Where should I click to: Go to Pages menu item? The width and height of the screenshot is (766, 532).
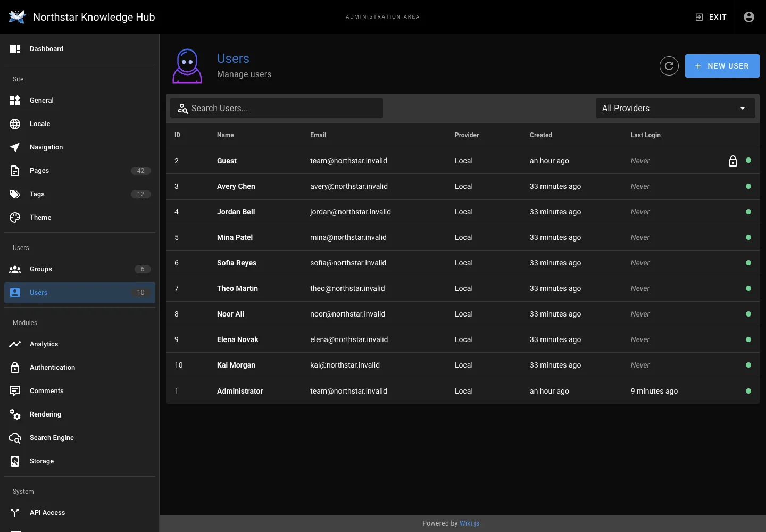[80, 171]
